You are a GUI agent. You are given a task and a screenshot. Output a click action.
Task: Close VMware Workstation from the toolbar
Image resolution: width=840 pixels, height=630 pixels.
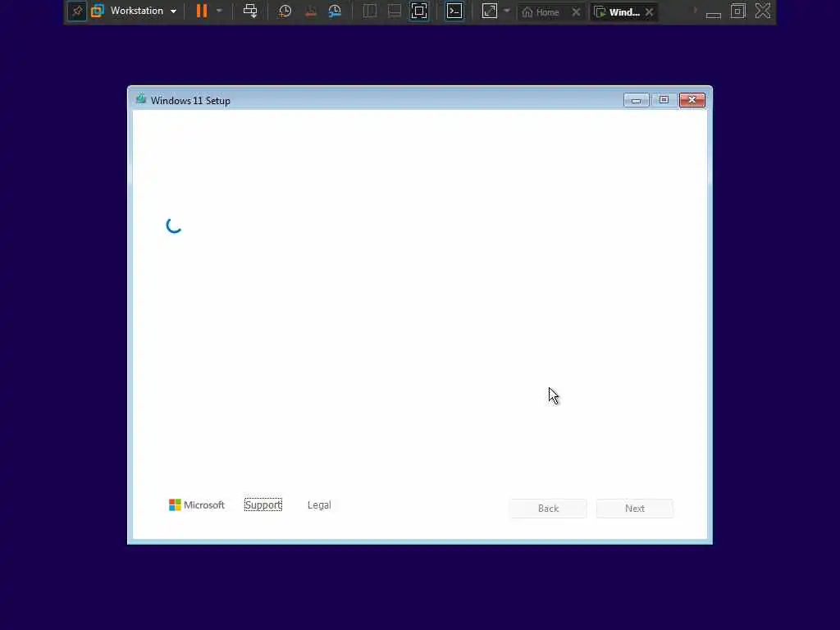tap(763, 11)
